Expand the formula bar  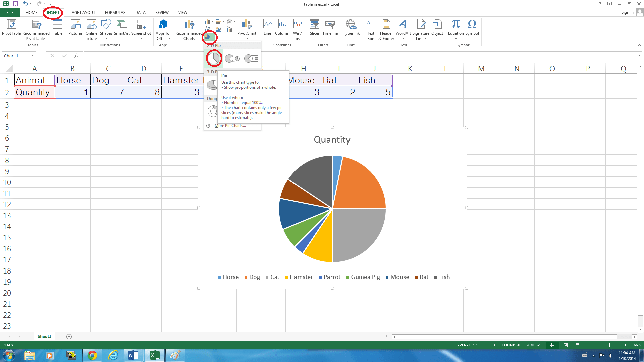[x=639, y=56]
